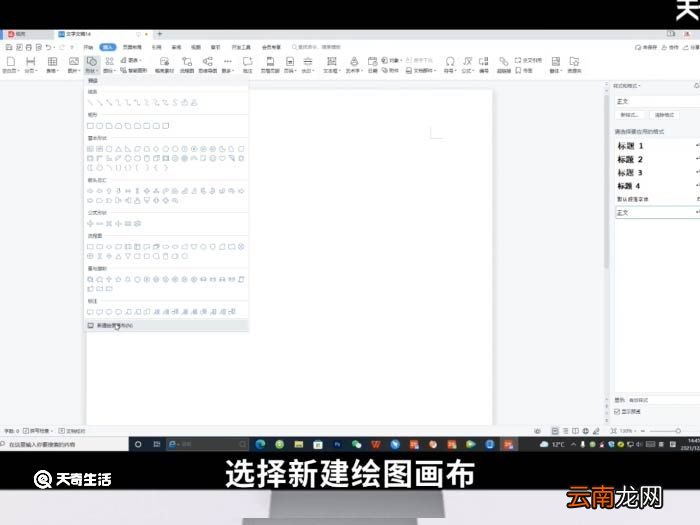
Task: Add a new document tab with plus
Action: coord(159,34)
